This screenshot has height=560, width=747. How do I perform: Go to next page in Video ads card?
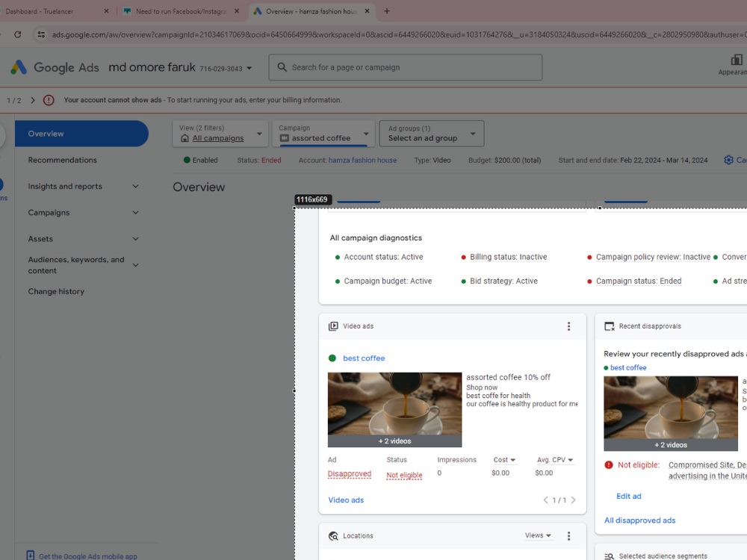pyautogui.click(x=573, y=500)
